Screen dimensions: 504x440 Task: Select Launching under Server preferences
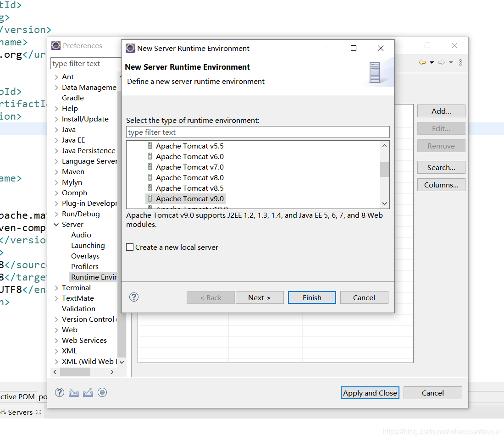(x=88, y=245)
